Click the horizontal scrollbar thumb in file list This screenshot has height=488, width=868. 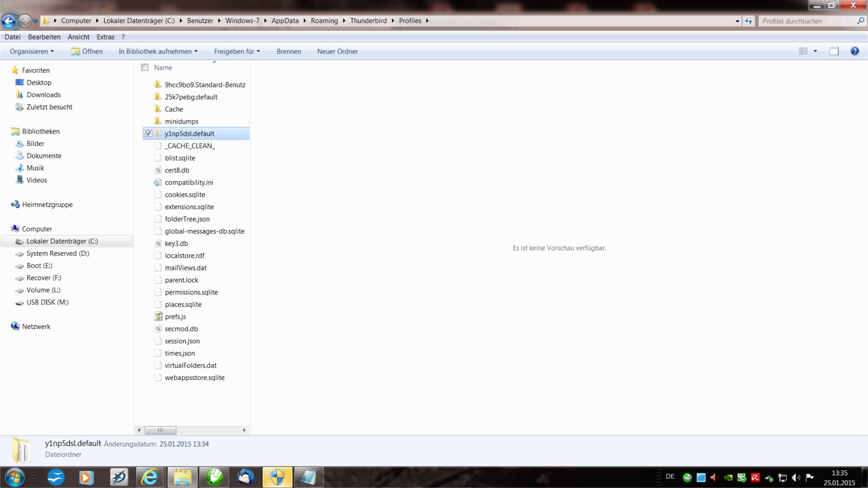(160, 430)
